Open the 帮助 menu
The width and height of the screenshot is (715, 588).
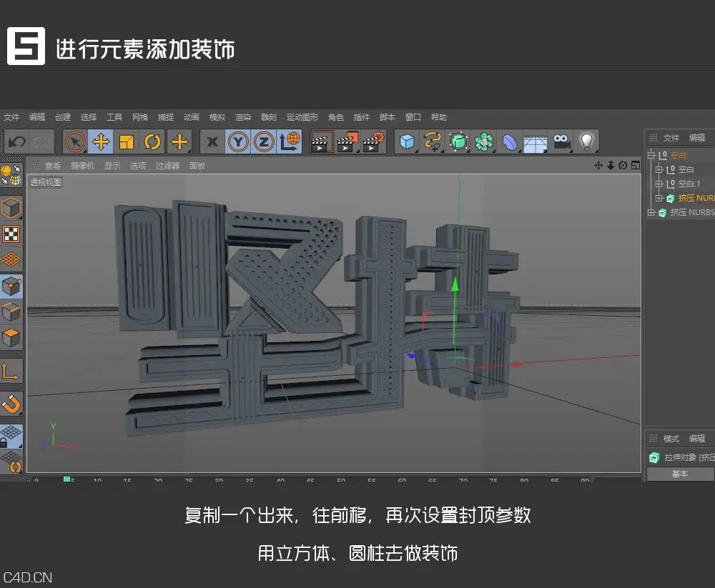tap(439, 117)
